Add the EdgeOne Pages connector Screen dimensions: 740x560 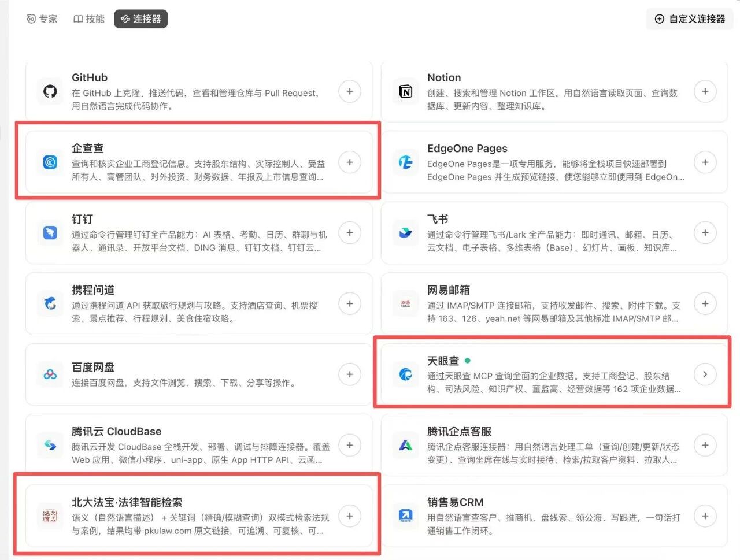[705, 162]
